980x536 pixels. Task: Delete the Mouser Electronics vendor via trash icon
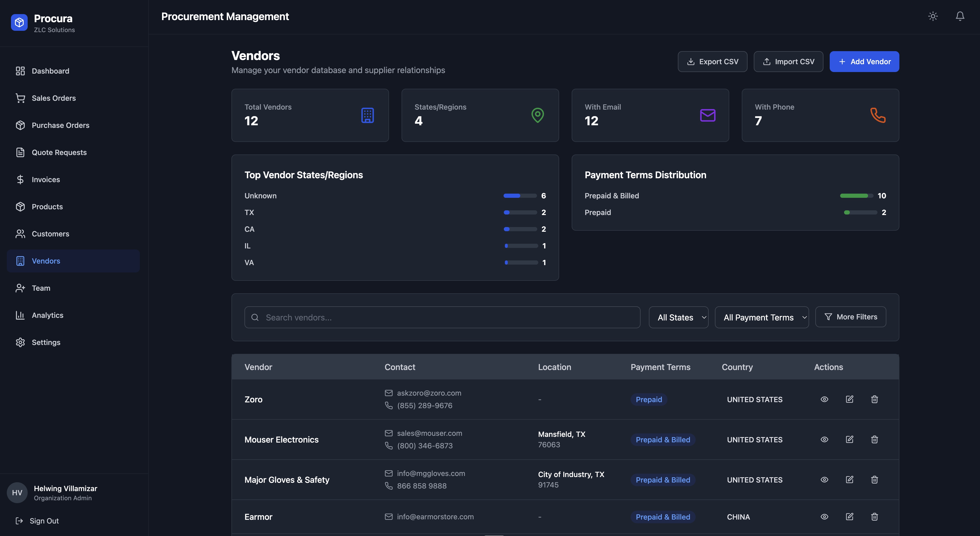[x=874, y=439]
